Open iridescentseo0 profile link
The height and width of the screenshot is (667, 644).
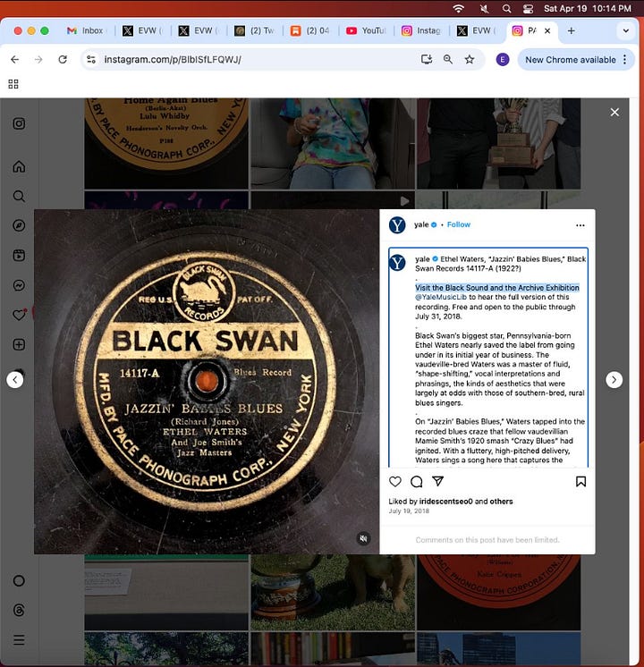(x=445, y=501)
